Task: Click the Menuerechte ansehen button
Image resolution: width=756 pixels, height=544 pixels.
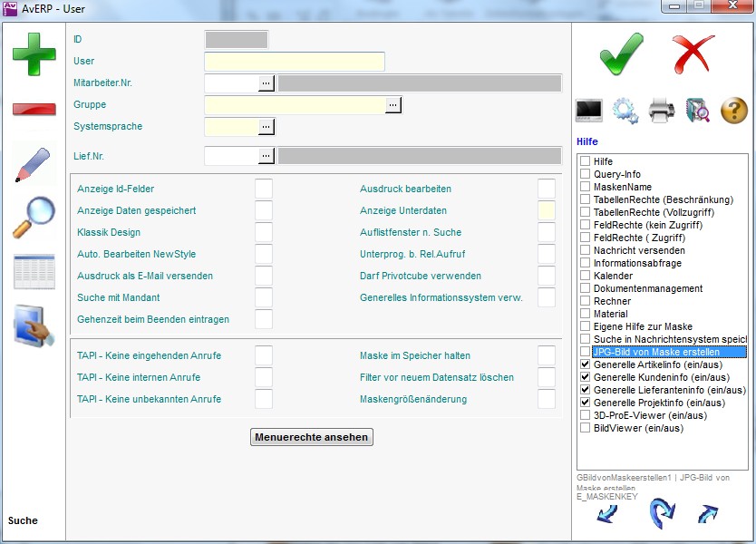Action: click(312, 437)
